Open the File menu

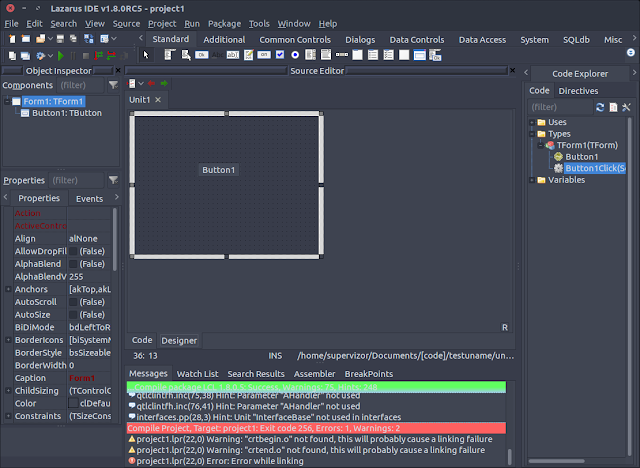[11, 24]
